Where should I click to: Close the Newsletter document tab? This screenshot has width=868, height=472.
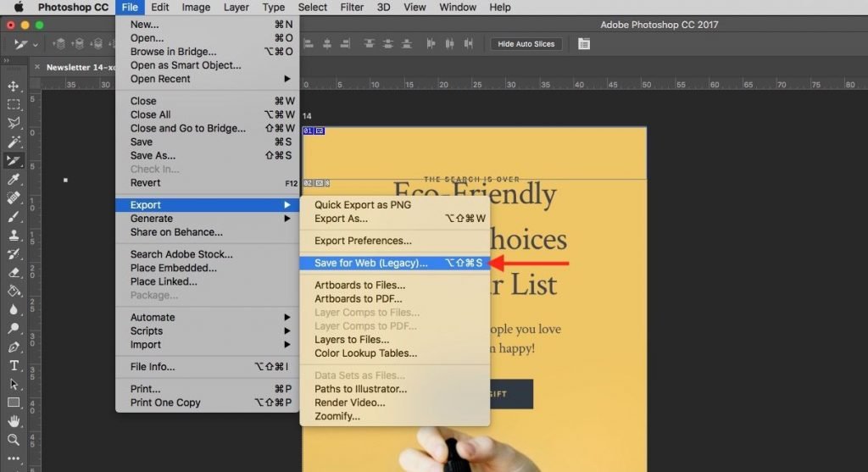tap(36, 67)
